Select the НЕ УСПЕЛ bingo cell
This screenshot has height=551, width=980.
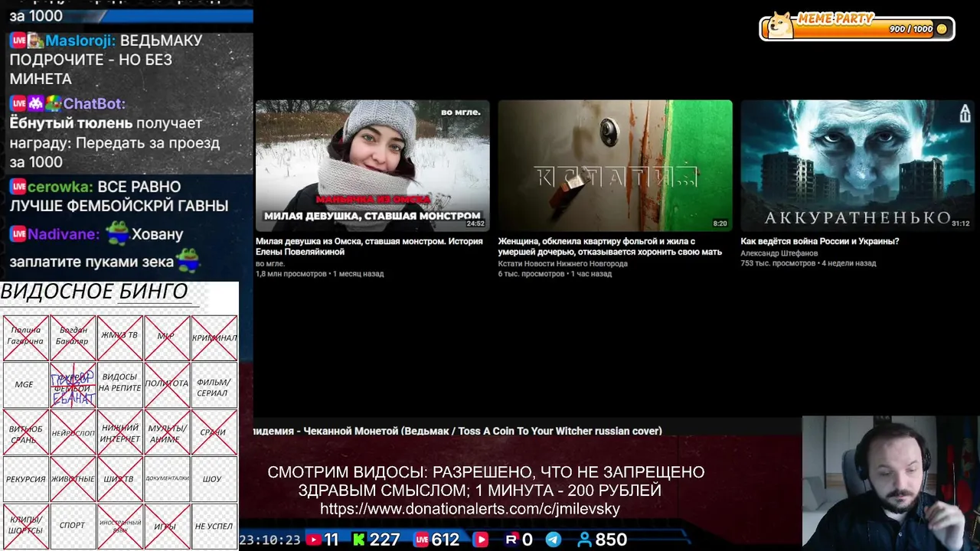coord(214,526)
